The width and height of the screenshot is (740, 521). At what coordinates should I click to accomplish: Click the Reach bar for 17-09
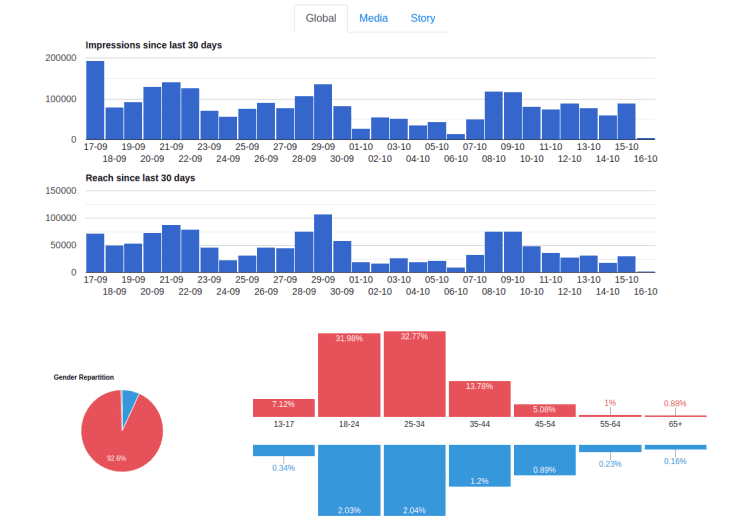point(95,253)
